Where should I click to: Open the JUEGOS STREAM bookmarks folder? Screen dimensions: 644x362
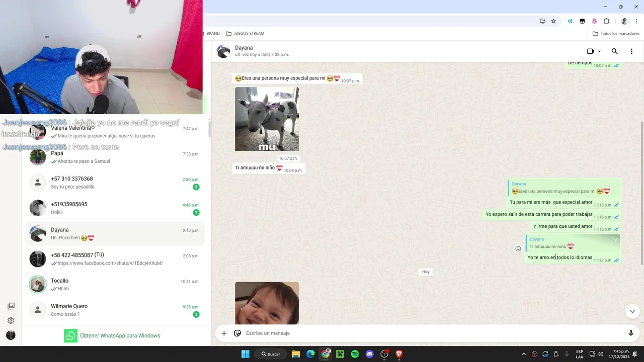[x=245, y=34]
